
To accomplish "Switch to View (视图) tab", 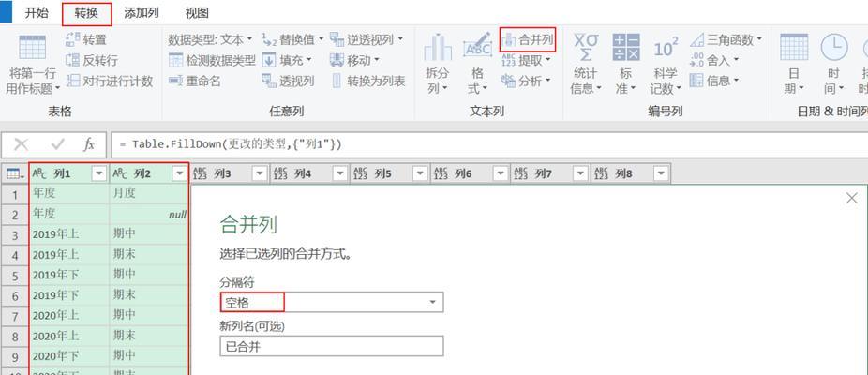I will pos(197,13).
